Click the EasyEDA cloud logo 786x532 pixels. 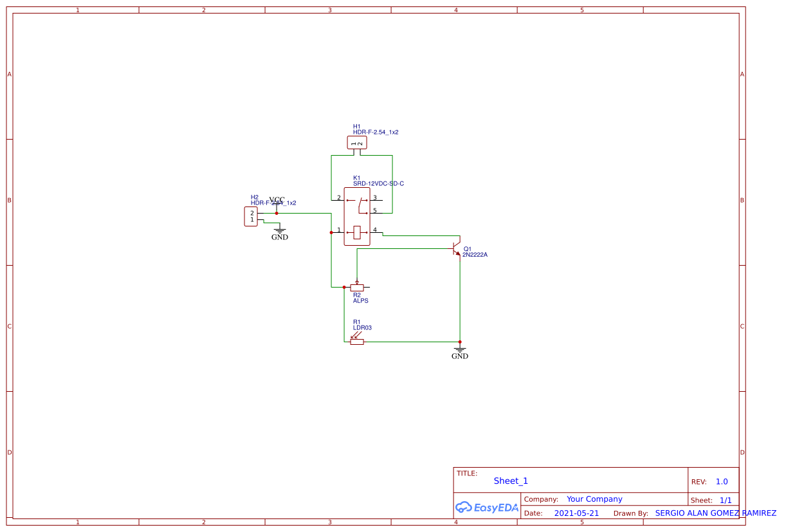[487, 508]
